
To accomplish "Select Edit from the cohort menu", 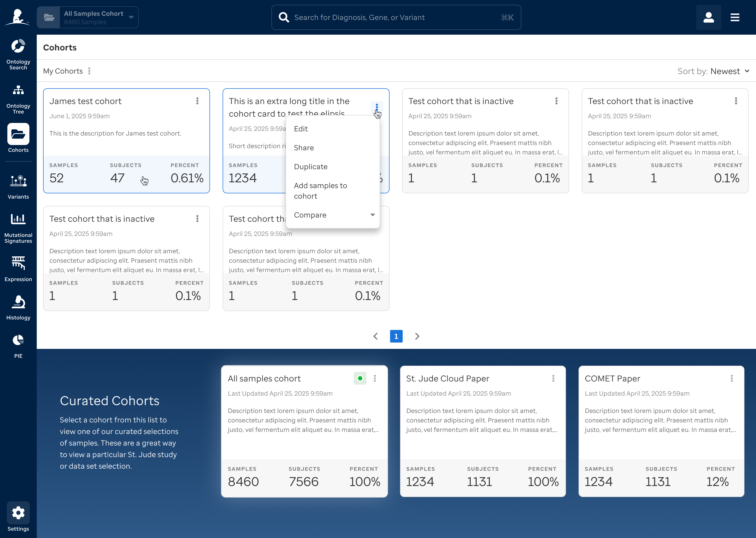I will point(301,128).
